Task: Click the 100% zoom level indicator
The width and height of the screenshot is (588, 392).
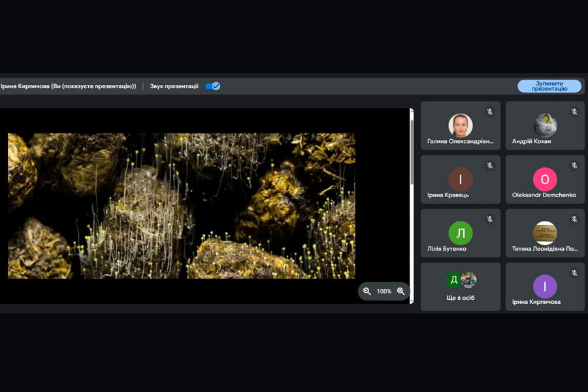Action: 384,291
